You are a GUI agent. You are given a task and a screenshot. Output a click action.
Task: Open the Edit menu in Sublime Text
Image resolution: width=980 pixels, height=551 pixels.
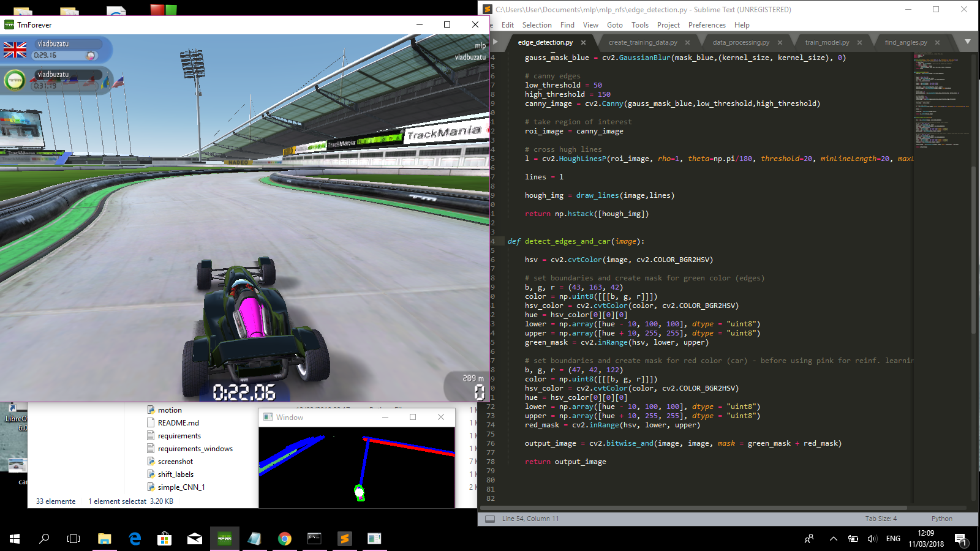pyautogui.click(x=508, y=25)
